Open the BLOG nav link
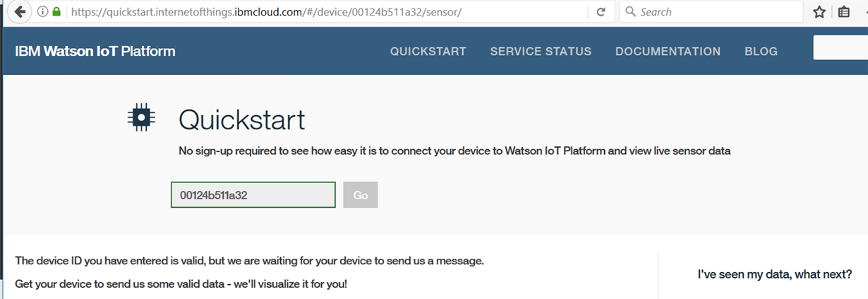 tap(761, 52)
